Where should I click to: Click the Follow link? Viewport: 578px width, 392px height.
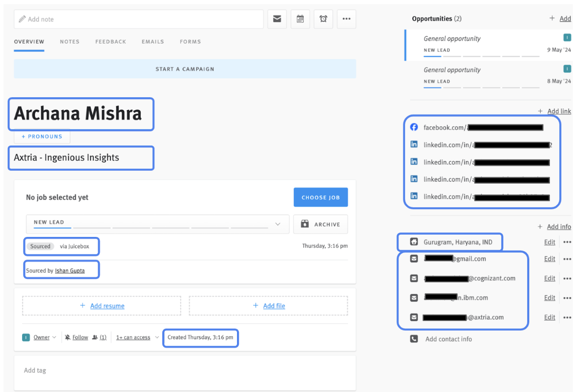[x=80, y=337]
